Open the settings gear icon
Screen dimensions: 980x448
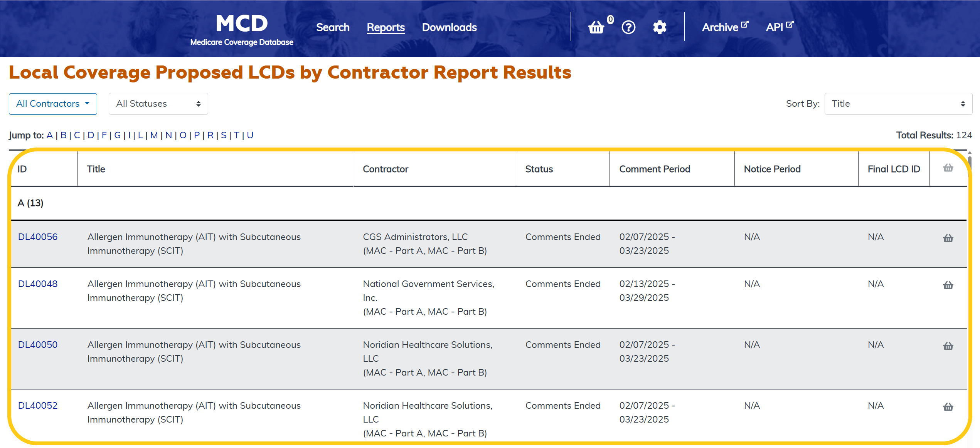pos(660,27)
